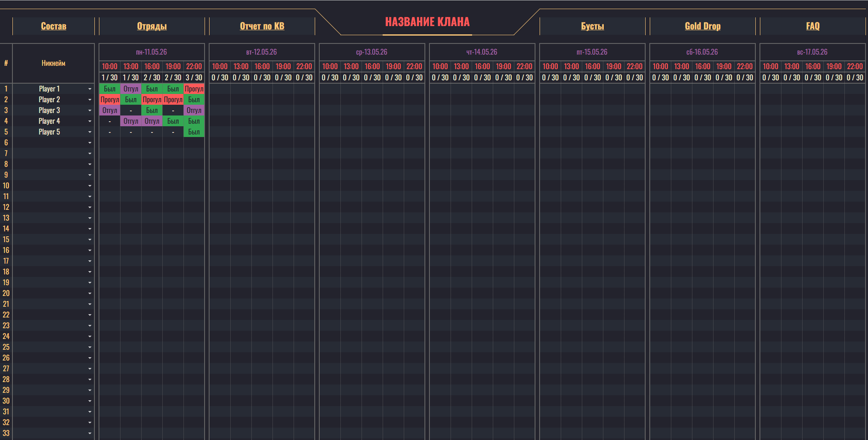The height and width of the screenshot is (440, 868).
Task: Click Player 3's Отгул cell at Monday 22:00
Action: (194, 111)
